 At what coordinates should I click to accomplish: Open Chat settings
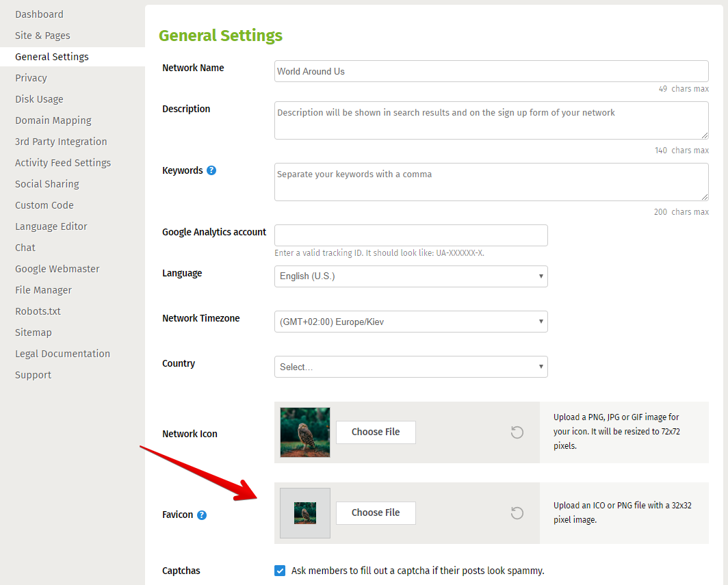[25, 248]
